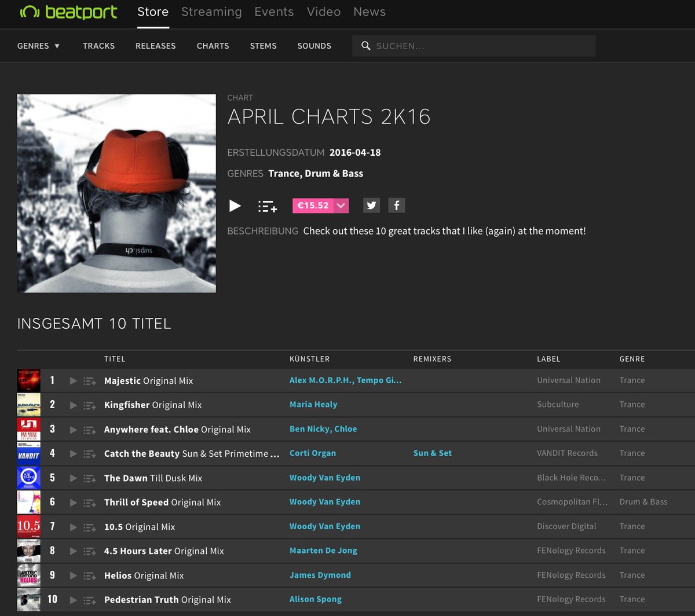Screen dimensions: 695x616
Task: Open artist Maria Healy
Action: [313, 405]
